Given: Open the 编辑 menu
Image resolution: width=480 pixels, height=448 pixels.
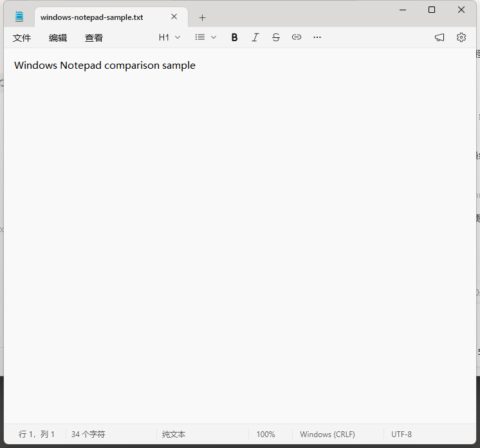Looking at the screenshot, I should point(58,38).
